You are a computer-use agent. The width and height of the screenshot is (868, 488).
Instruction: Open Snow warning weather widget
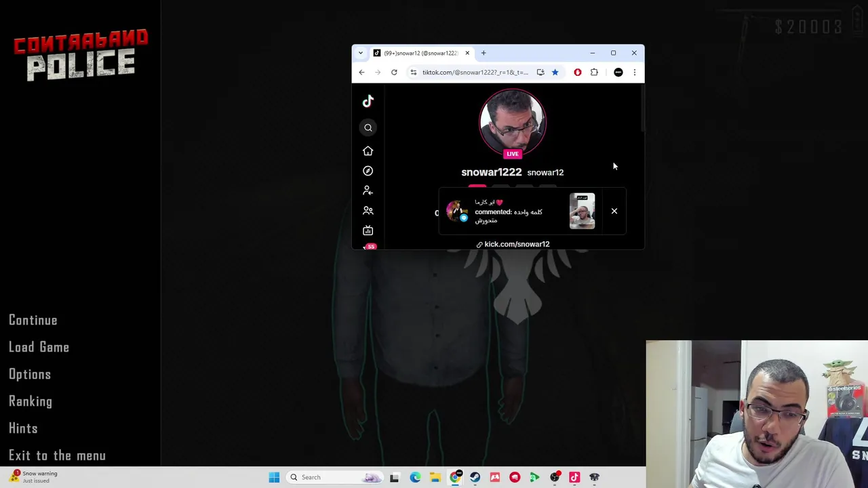34,476
